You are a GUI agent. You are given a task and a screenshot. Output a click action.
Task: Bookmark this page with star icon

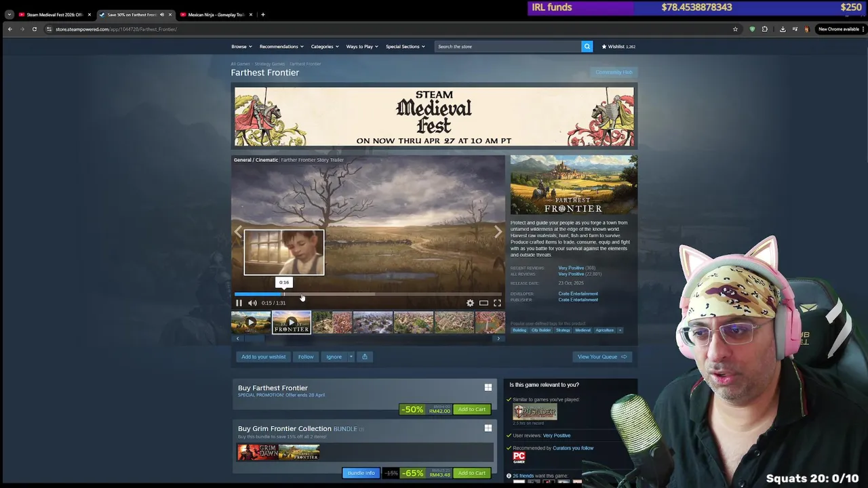point(735,29)
